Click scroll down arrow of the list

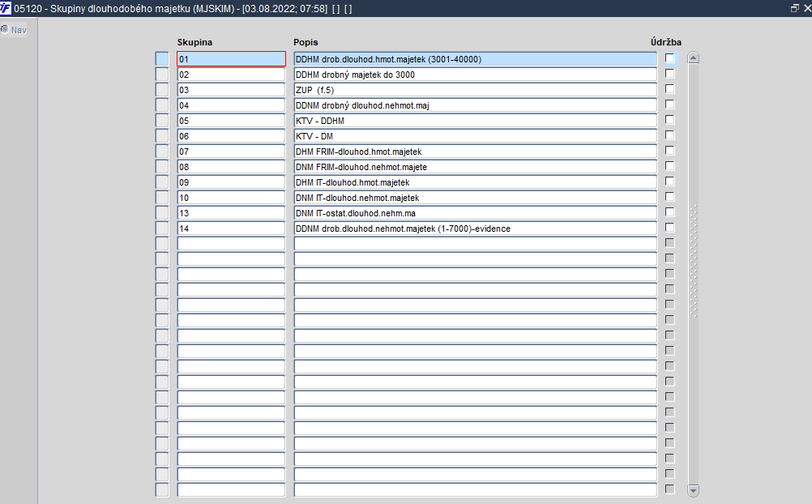click(694, 489)
